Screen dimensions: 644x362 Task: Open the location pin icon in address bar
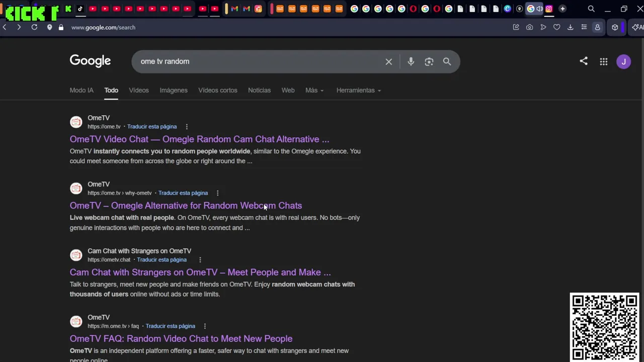coord(49,27)
